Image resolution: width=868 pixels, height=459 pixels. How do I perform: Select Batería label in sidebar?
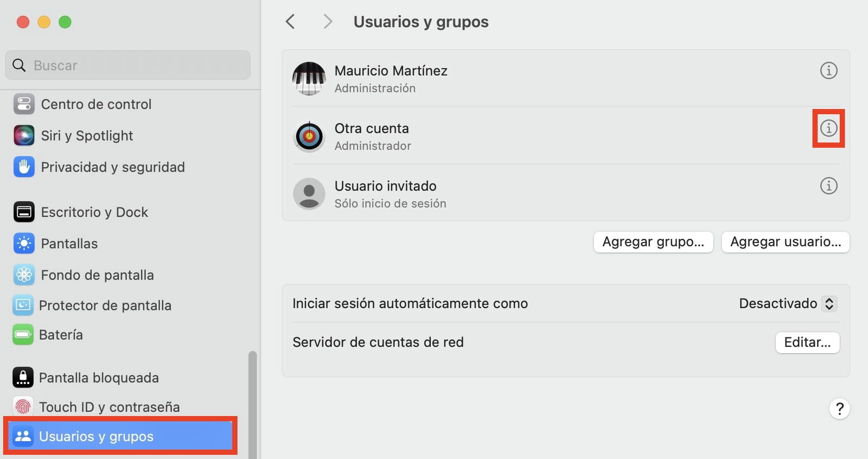[x=61, y=335]
